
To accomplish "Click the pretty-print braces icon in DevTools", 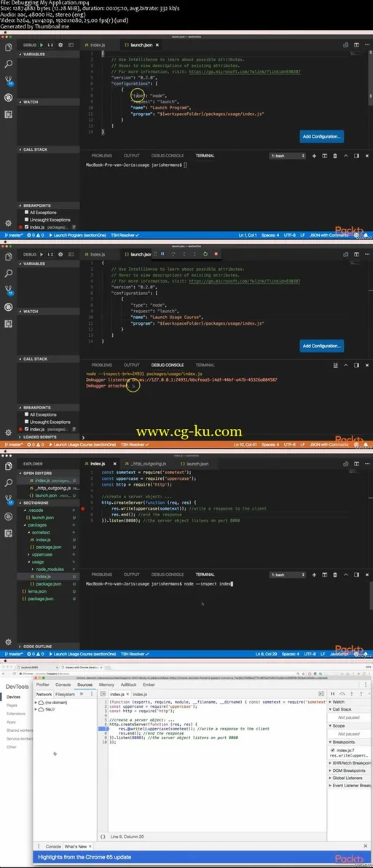I will (x=103, y=836).
